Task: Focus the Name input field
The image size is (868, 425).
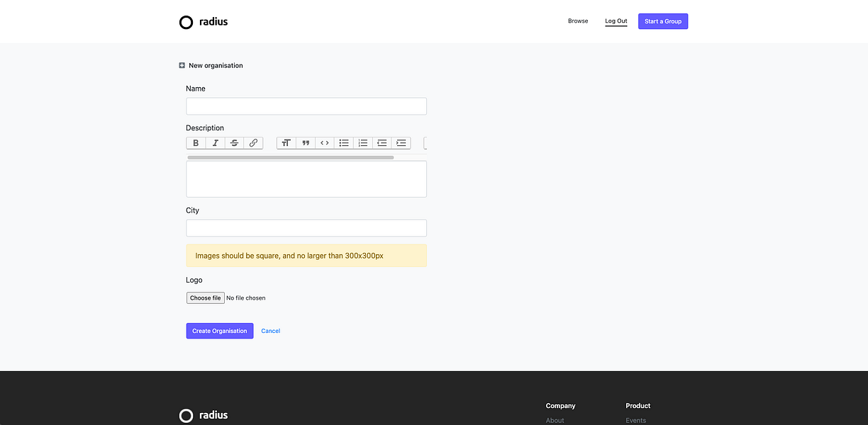Action: [306, 106]
